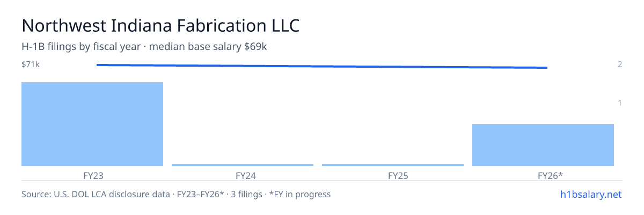
Task: Click the right axis value 1
Action: coord(620,103)
